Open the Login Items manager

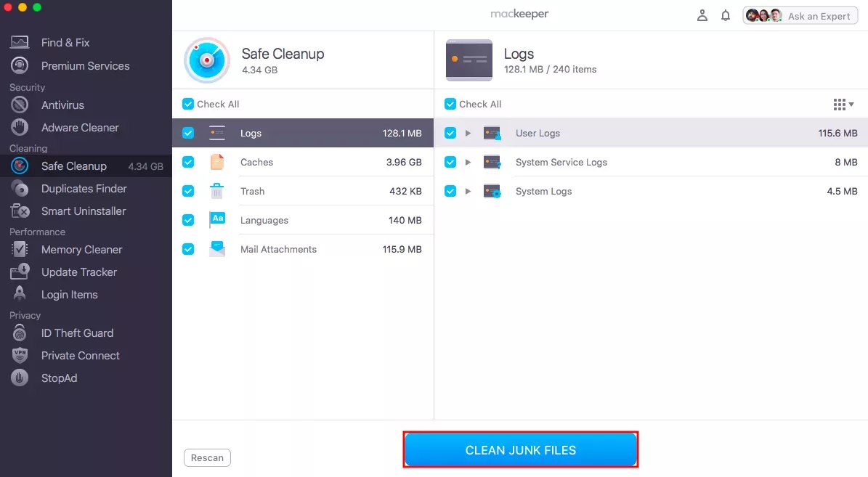click(x=70, y=294)
